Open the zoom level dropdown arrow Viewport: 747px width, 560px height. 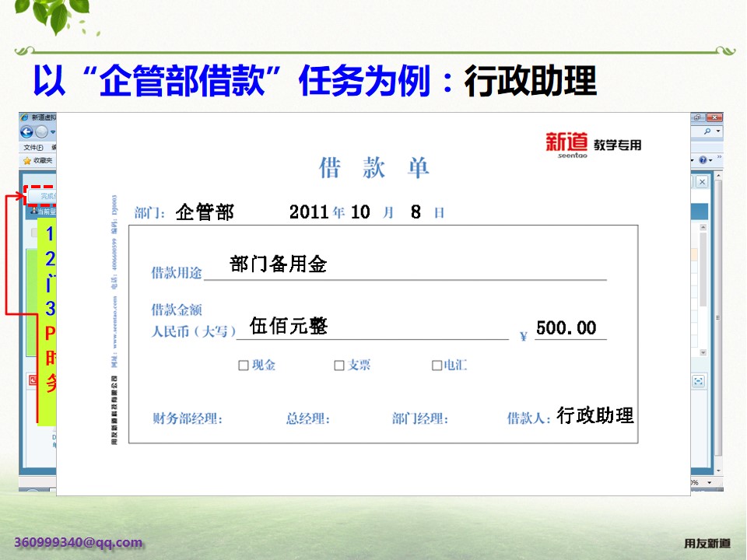[x=710, y=482]
